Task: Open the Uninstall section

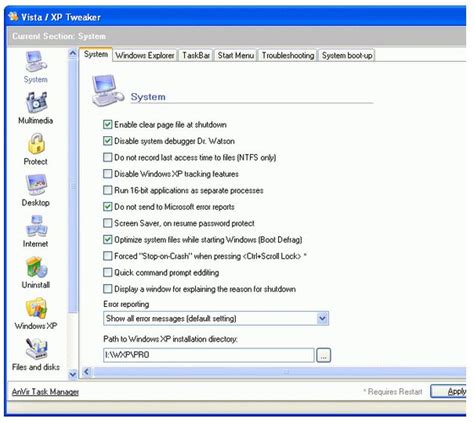Action: (x=36, y=272)
